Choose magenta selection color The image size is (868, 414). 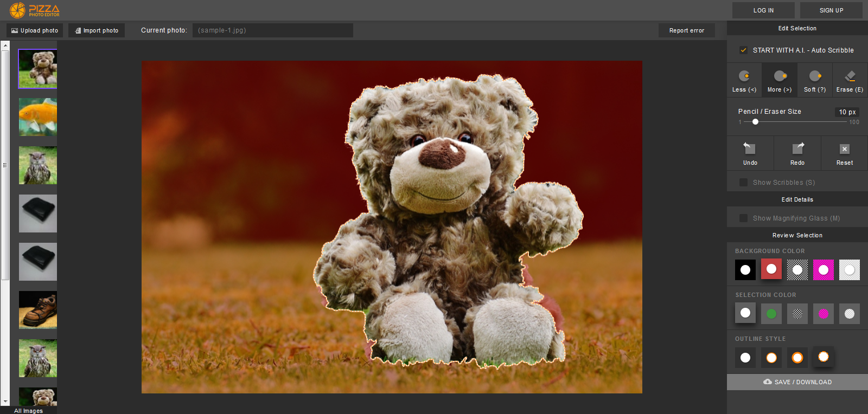(x=824, y=314)
